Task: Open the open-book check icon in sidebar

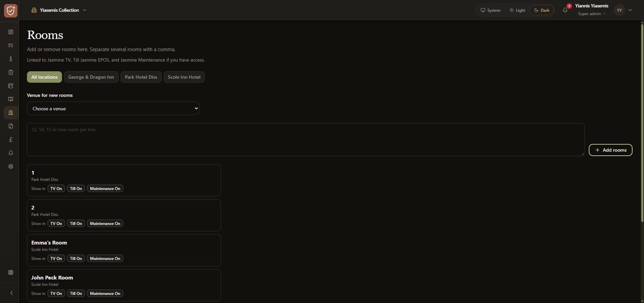Action: [x=11, y=99]
